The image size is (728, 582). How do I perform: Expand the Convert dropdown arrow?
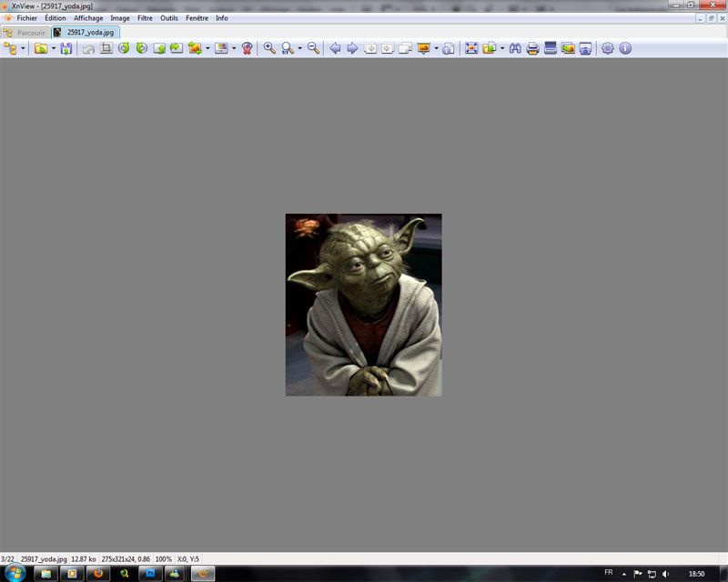click(502, 48)
